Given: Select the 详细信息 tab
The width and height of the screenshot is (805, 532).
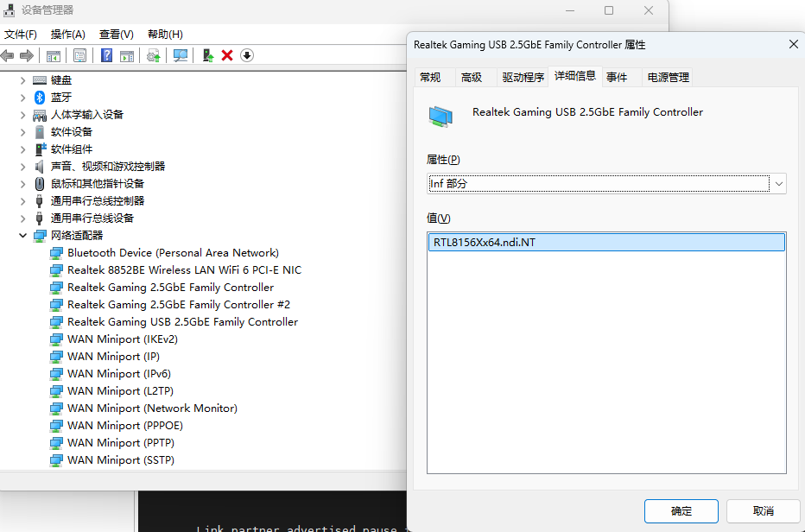Looking at the screenshot, I should [x=575, y=76].
